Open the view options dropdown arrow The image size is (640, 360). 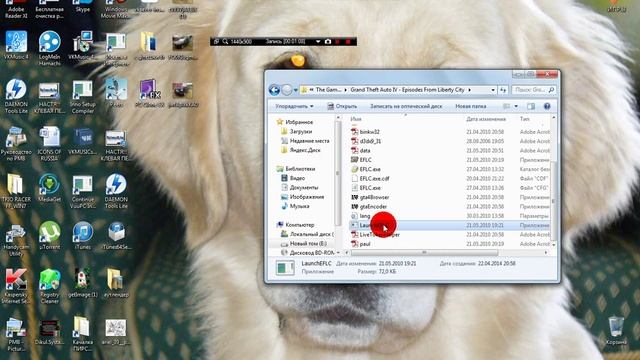tap(516, 106)
